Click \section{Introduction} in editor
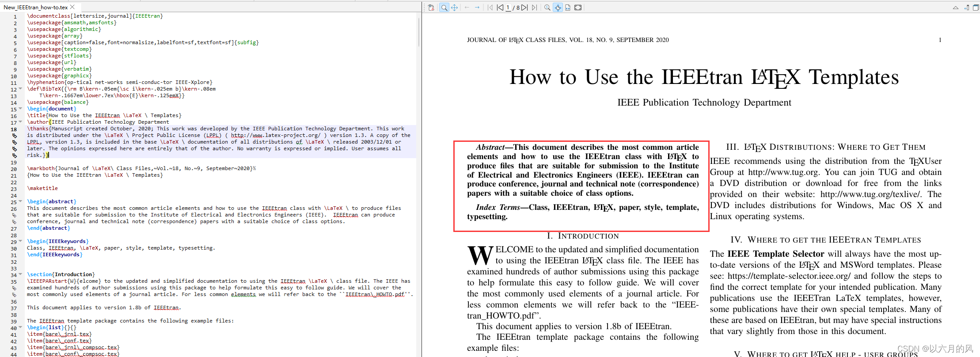Viewport: 980px width, 357px height. (x=61, y=274)
